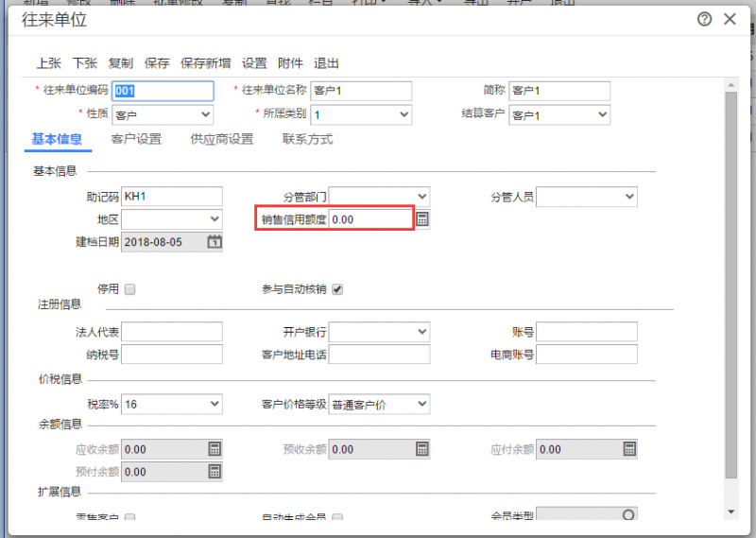Viewport: 756px width, 538px height.
Task: Click the 助记码 field showing KH1
Action: click(x=172, y=197)
